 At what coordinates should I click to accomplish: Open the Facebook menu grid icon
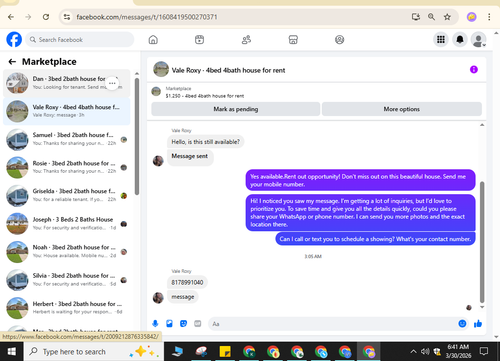[x=441, y=40]
